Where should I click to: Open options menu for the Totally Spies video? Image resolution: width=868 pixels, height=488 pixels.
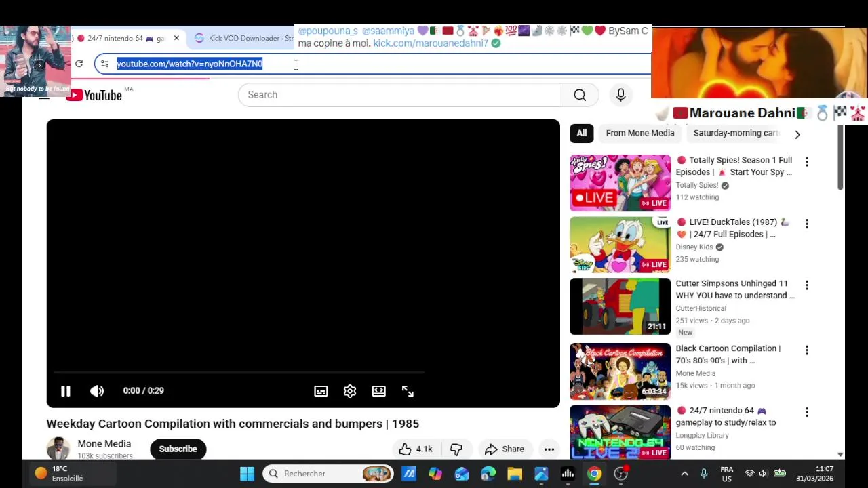(x=807, y=162)
